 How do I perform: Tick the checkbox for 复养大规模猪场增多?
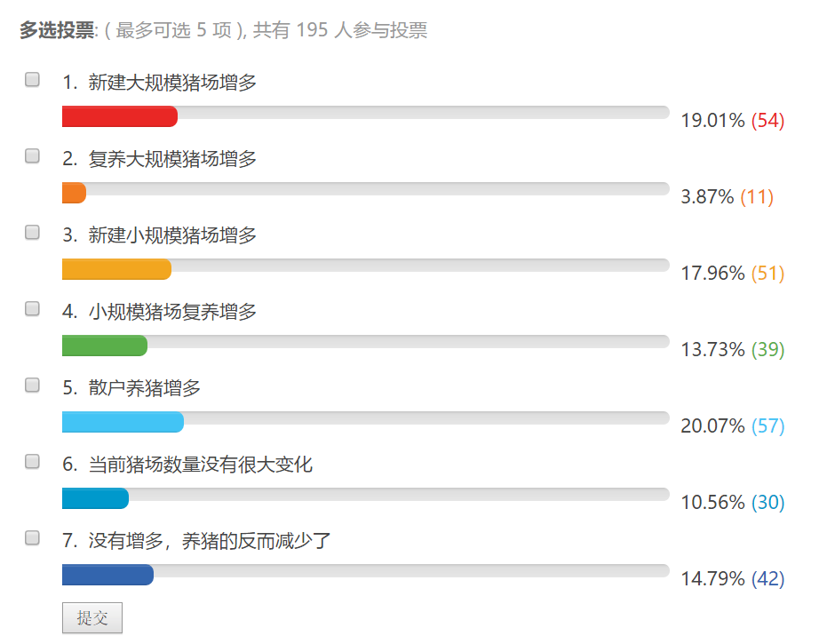[x=33, y=156]
